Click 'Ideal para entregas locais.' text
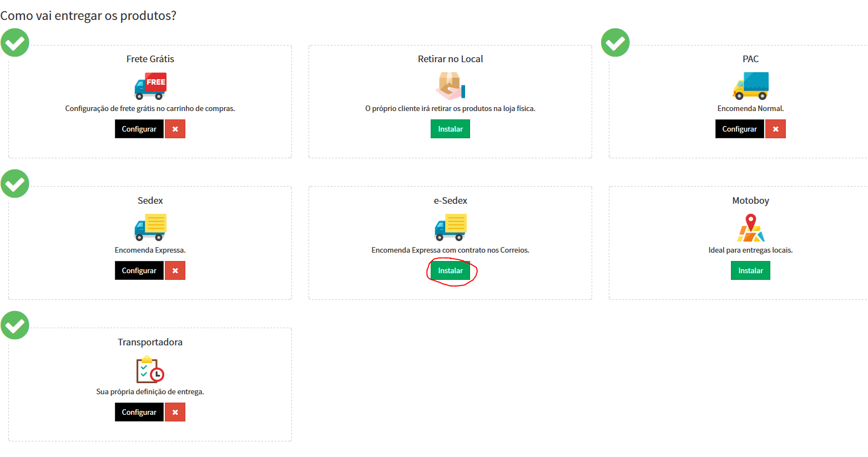This screenshot has height=457, width=868. click(750, 250)
